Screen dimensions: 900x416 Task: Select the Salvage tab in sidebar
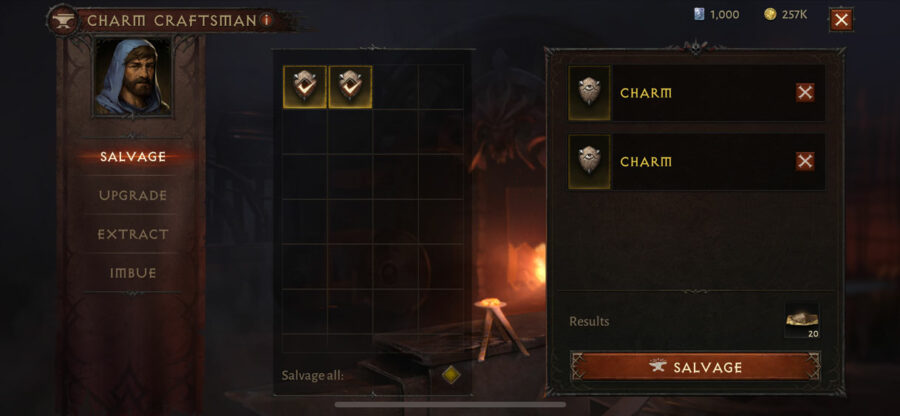click(133, 157)
